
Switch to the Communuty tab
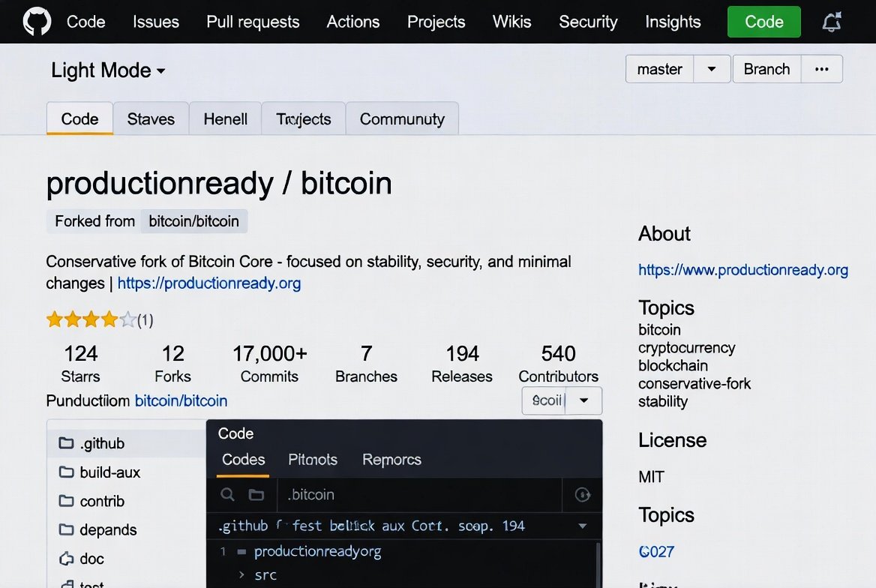[402, 118]
